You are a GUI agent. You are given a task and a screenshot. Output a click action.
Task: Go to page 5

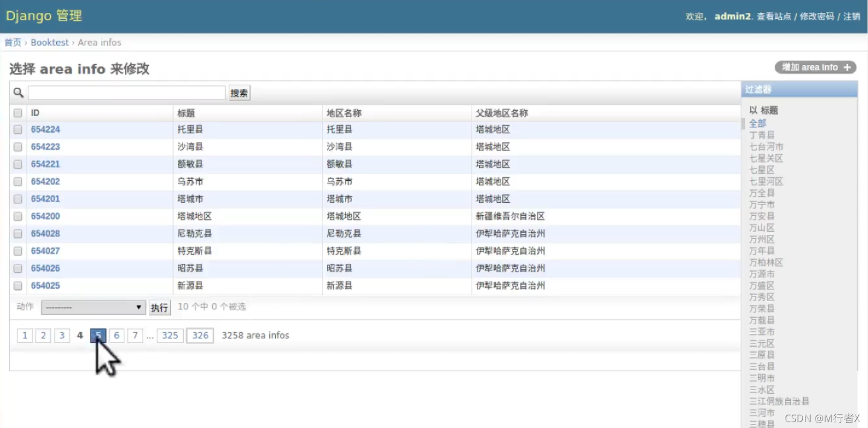98,335
